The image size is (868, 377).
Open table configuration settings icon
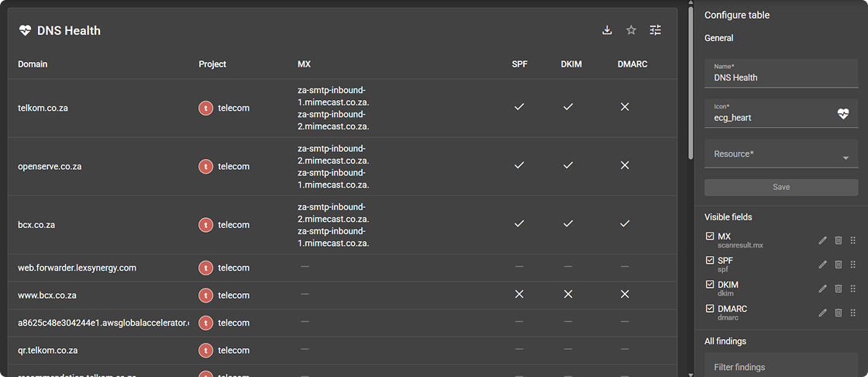pyautogui.click(x=656, y=30)
